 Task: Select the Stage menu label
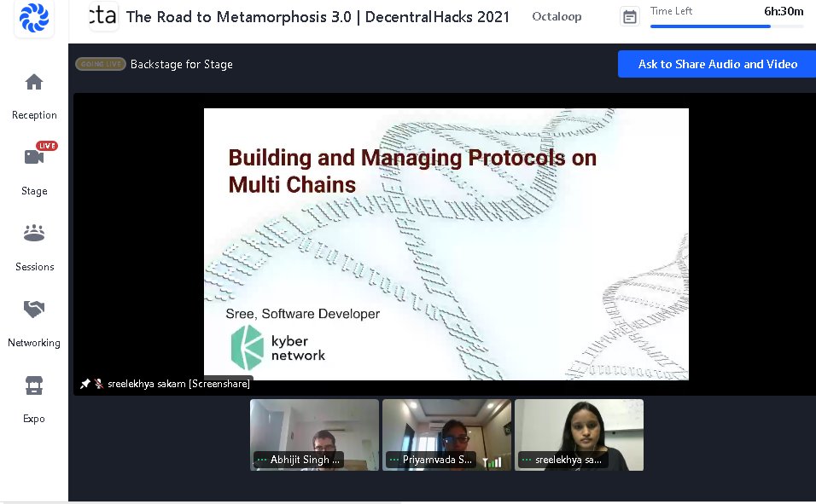click(34, 191)
